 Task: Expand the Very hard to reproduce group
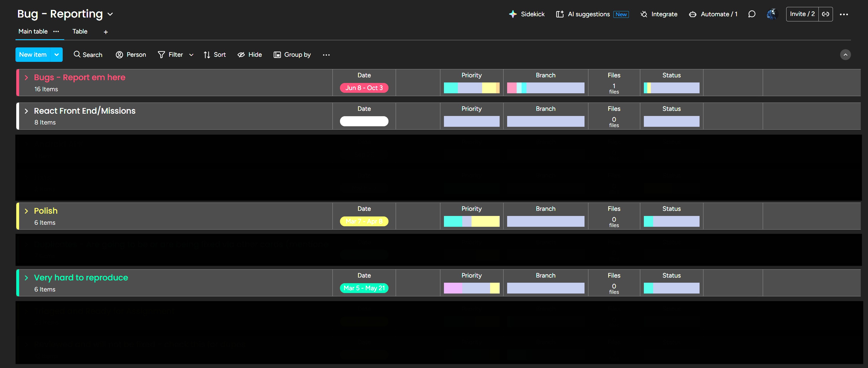26,278
